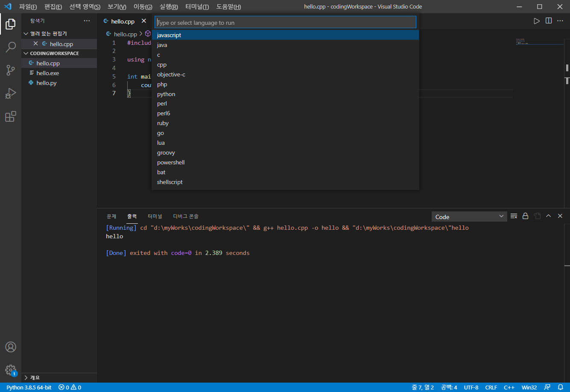Close the hello.cpp editor tab
This screenshot has width=570, height=392.
[144, 21]
